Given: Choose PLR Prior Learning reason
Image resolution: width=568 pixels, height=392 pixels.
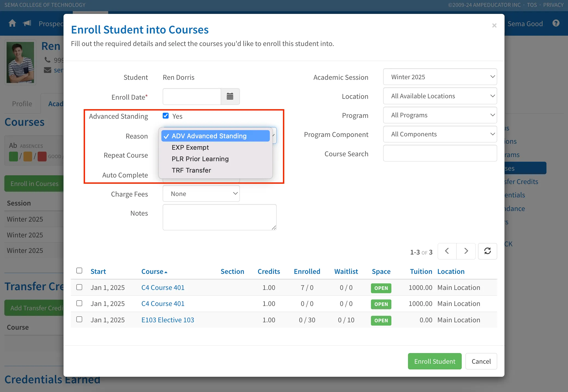Looking at the screenshot, I should tap(215, 159).
